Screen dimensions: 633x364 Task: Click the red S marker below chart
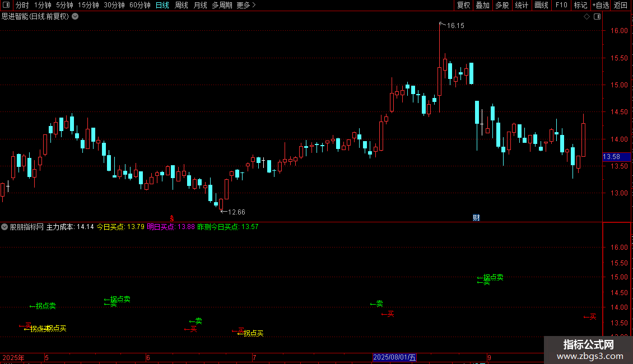click(172, 218)
